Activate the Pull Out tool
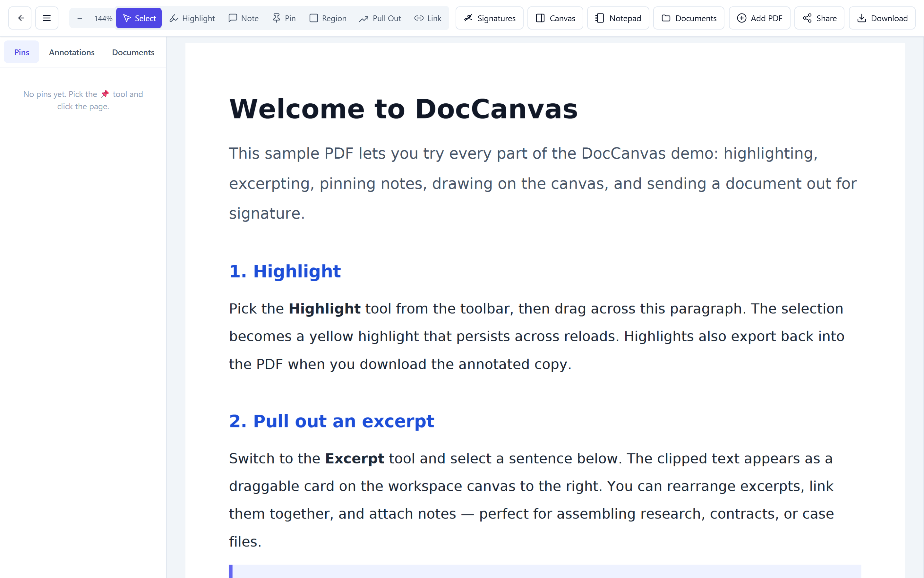This screenshot has height=578, width=924. click(380, 18)
